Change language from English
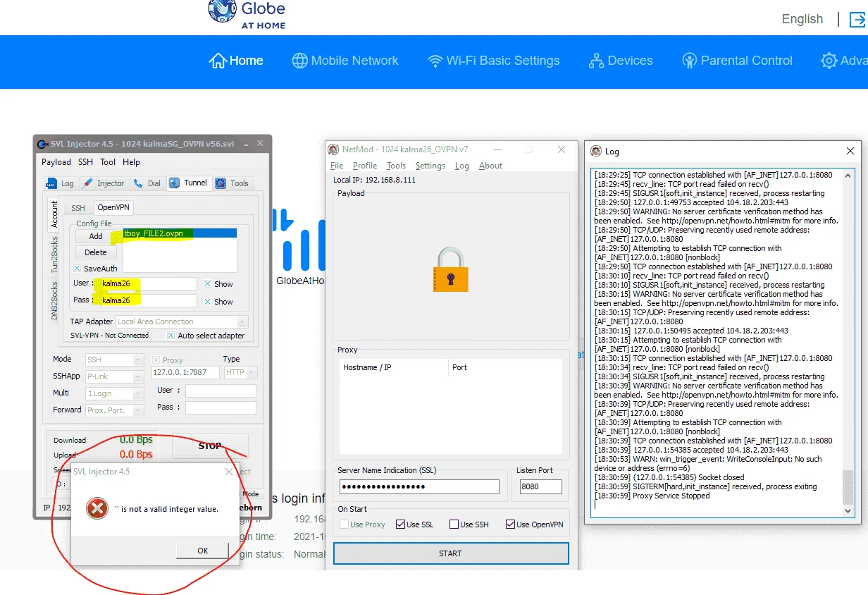The image size is (868, 595). point(802,19)
